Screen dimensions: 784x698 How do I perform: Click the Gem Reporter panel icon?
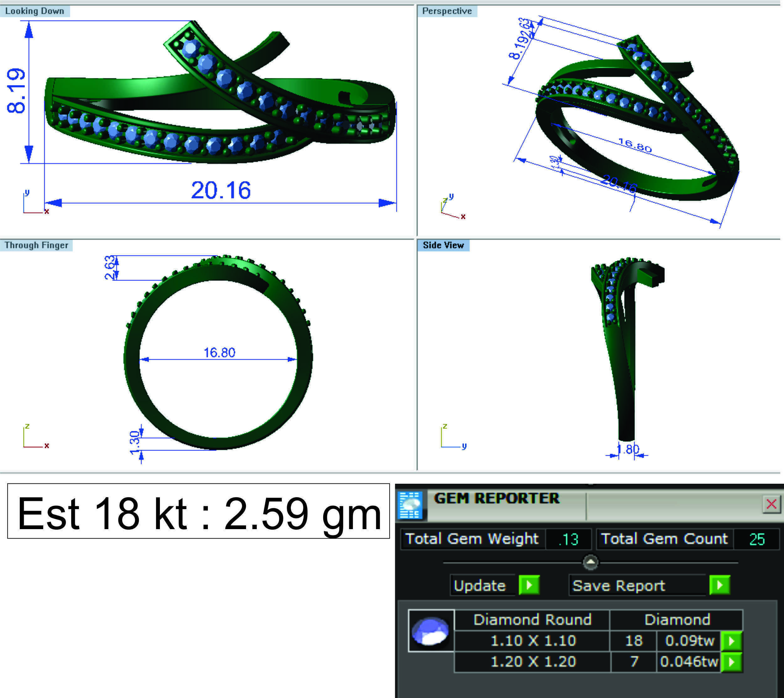[410, 505]
